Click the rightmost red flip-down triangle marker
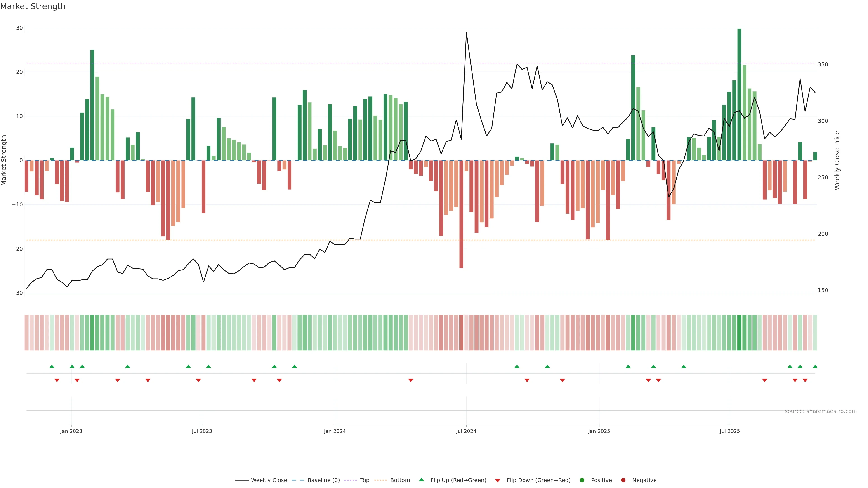Viewport: 868px width, 488px height. tap(805, 380)
